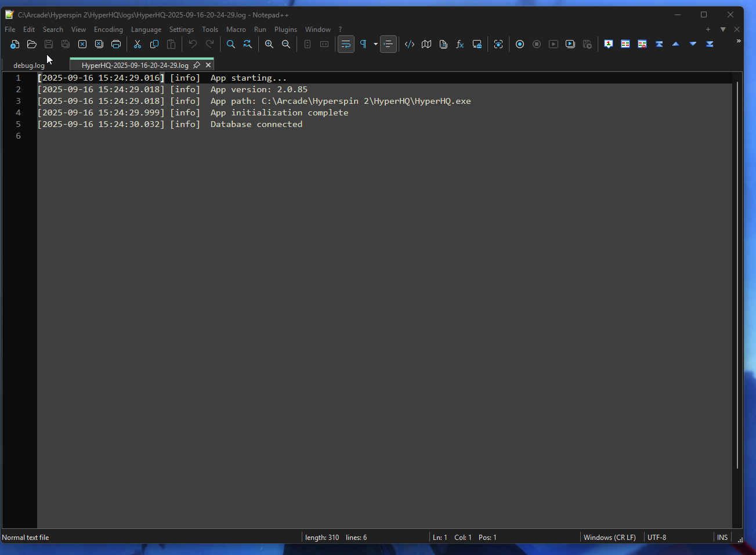
Task: Click the Playback macro icon
Action: coord(554,44)
